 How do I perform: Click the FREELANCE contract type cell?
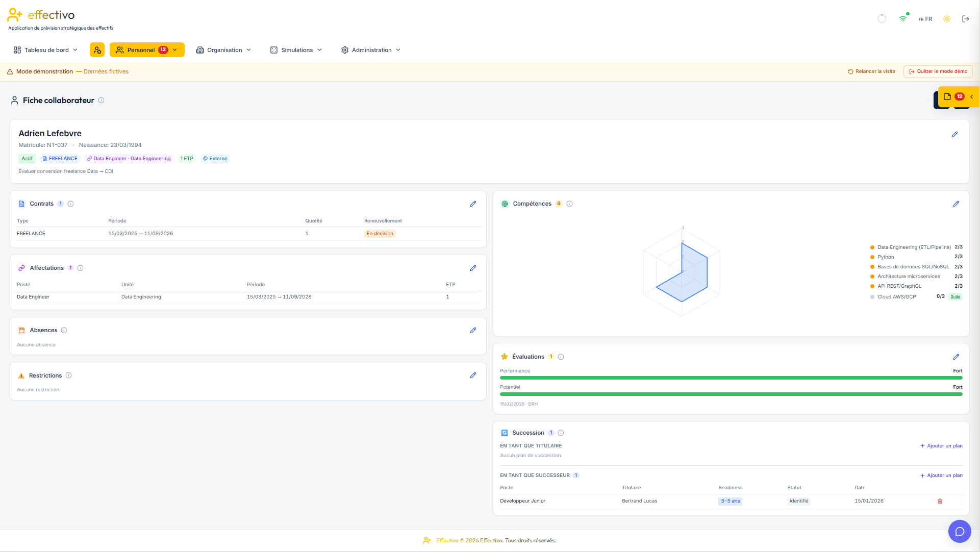pyautogui.click(x=31, y=234)
